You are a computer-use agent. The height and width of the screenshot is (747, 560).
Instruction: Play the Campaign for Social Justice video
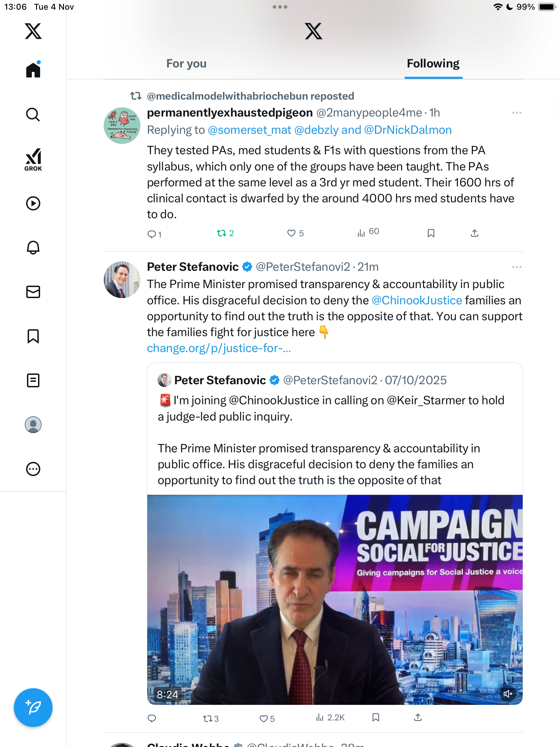click(335, 600)
